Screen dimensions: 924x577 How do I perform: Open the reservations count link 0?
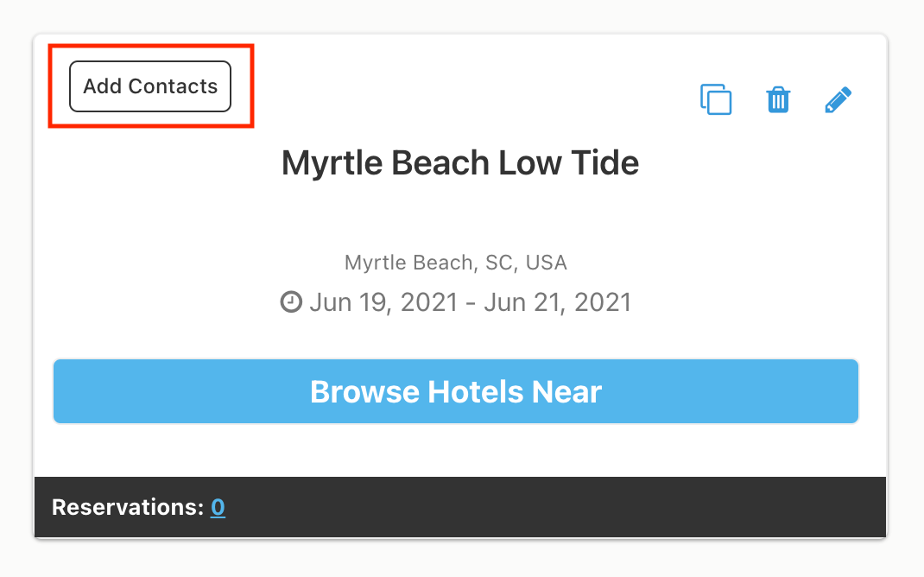coord(218,507)
